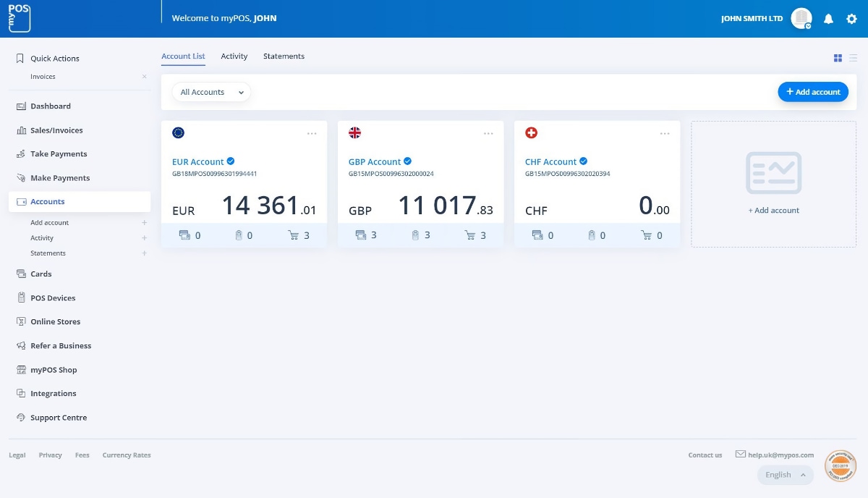Viewport: 868px width, 498px height.
Task: Open the EUR Account three-dot menu
Action: point(312,133)
